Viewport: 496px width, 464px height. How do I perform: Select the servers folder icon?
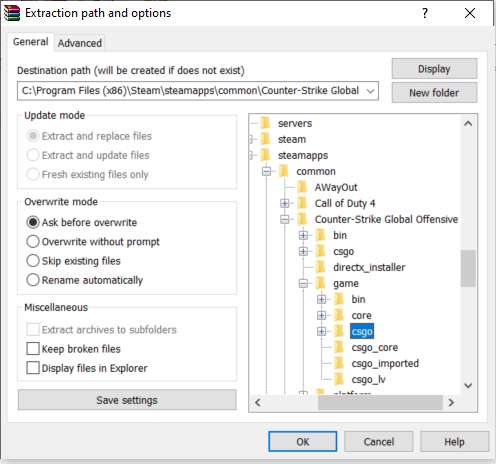(266, 123)
